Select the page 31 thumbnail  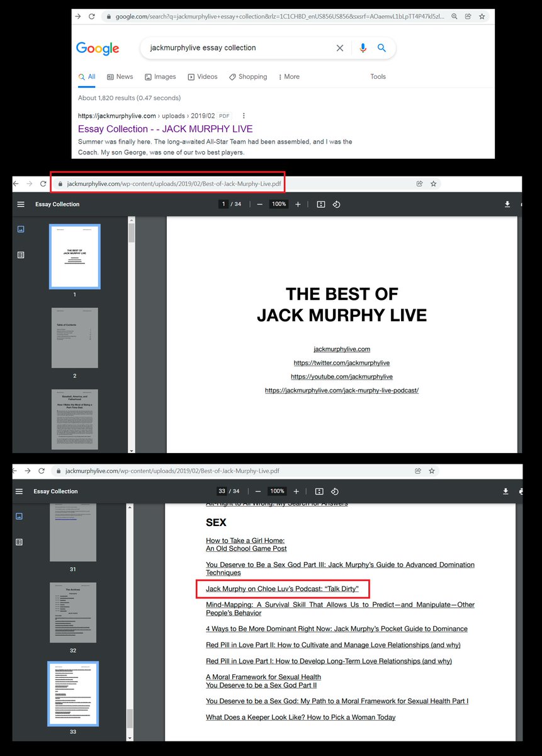[x=73, y=532]
